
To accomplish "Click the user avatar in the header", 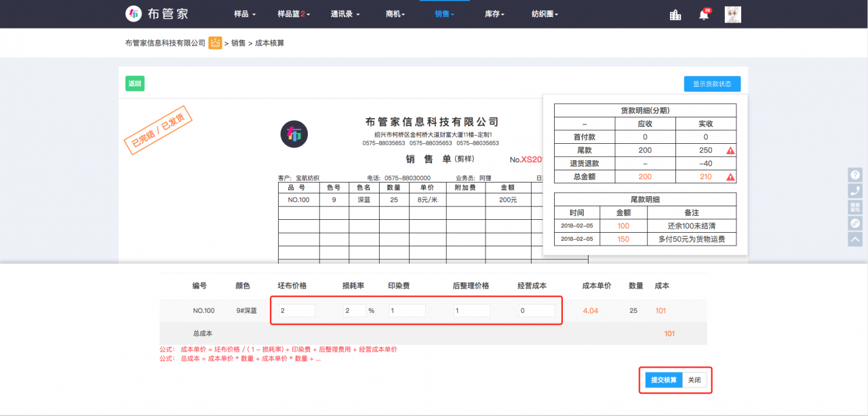I will click(x=732, y=14).
